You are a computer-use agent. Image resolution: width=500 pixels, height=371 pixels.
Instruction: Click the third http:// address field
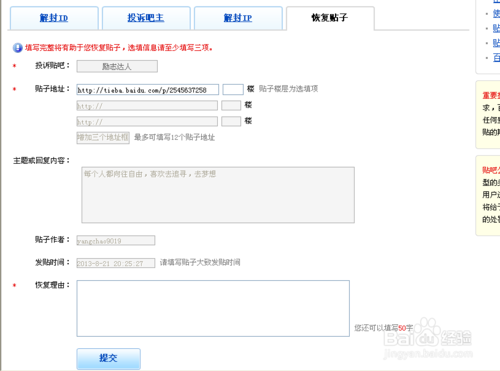point(147,122)
